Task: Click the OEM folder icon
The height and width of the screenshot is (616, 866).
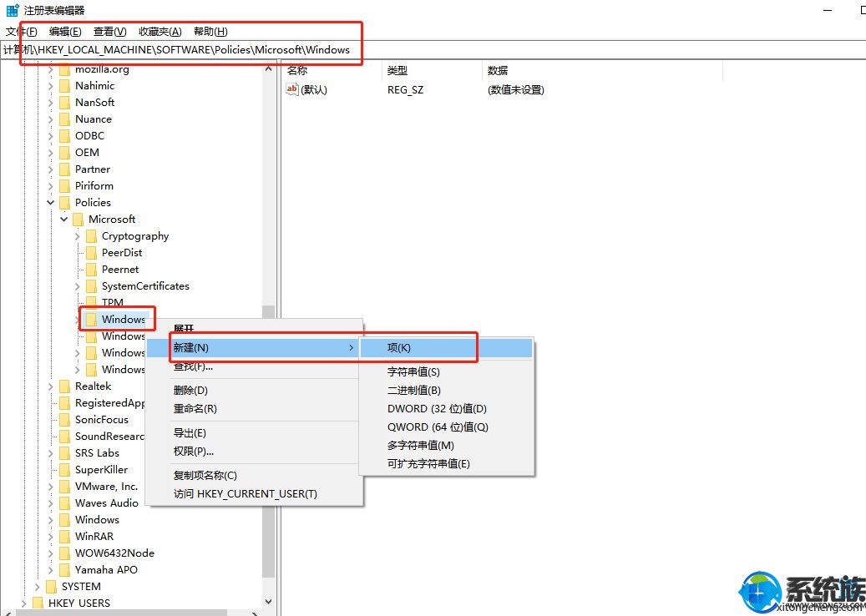Action: 64,153
